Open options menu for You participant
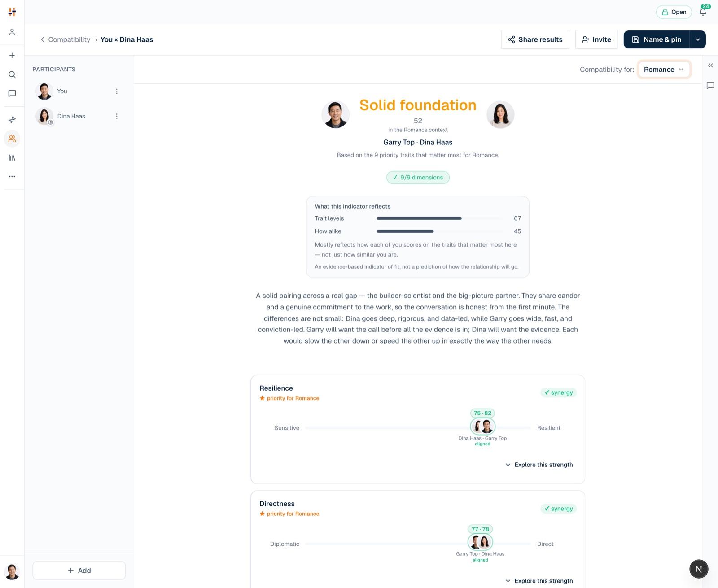 point(117,91)
